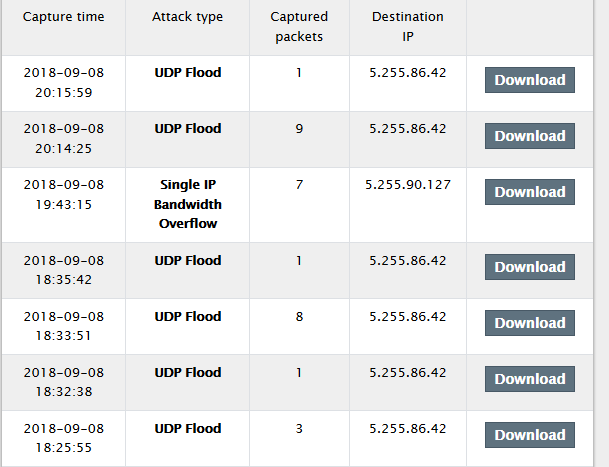Image resolution: width=609 pixels, height=467 pixels.
Task: Download the 18:35:42 UDP Flood capture
Action: tap(529, 267)
